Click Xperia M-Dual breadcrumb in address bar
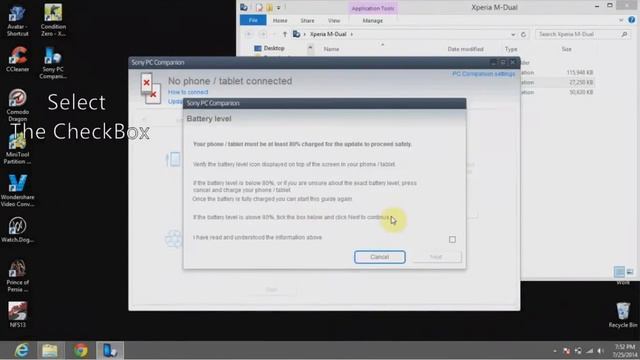Image resolution: width=640 pixels, height=360 pixels. tap(328, 34)
